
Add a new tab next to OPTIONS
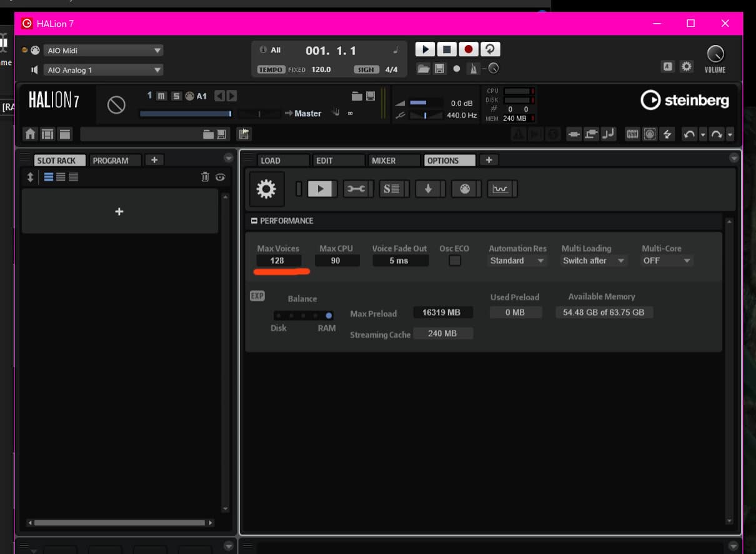(x=489, y=160)
